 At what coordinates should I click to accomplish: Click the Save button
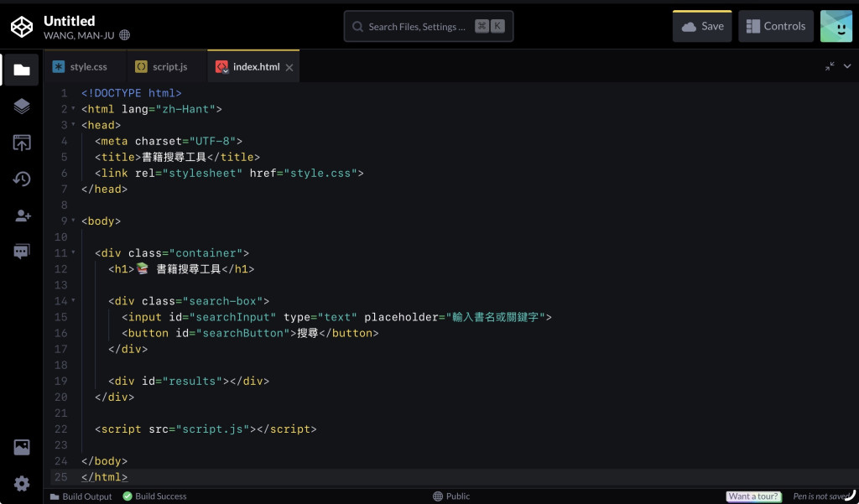point(702,26)
